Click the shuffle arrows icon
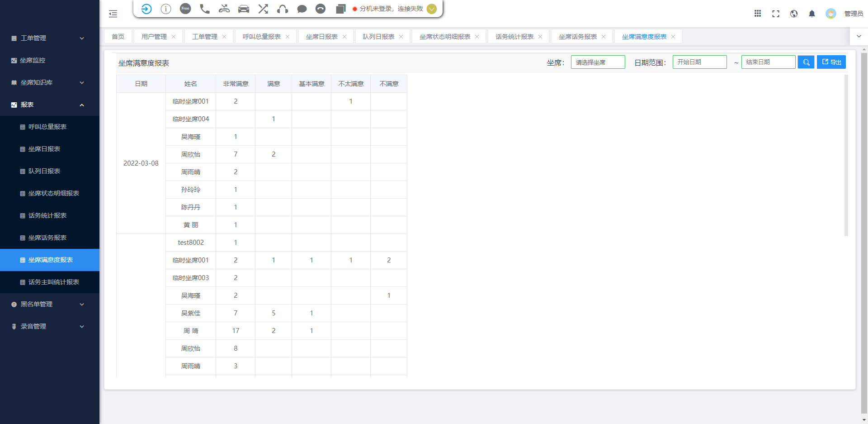The height and width of the screenshot is (424, 868). point(263,9)
